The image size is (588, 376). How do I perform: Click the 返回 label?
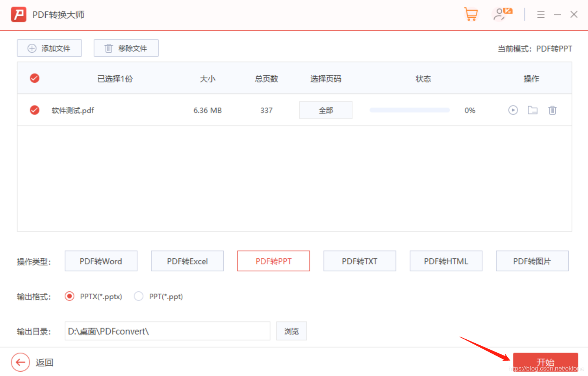tap(45, 363)
